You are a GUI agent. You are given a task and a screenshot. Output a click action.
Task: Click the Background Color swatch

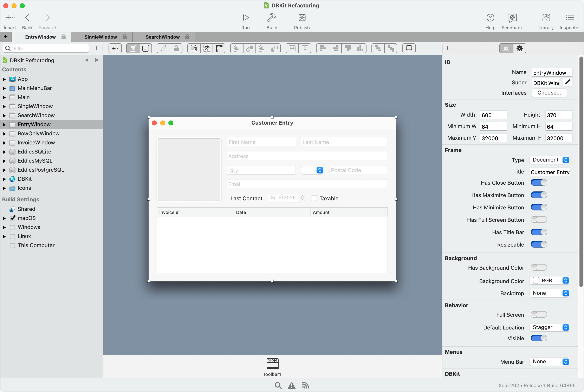coord(536,280)
